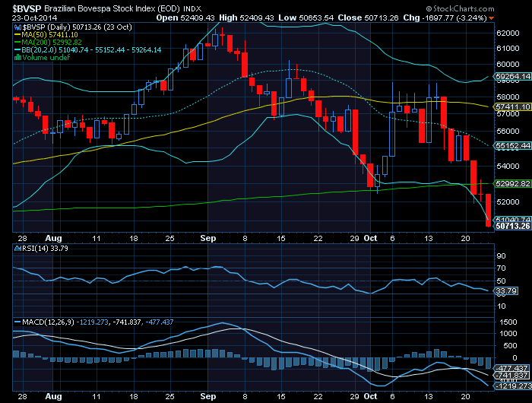Click the MACD(12,26,9) indicator label
Image resolution: width=532 pixels, height=403 pixels.
click(48, 322)
